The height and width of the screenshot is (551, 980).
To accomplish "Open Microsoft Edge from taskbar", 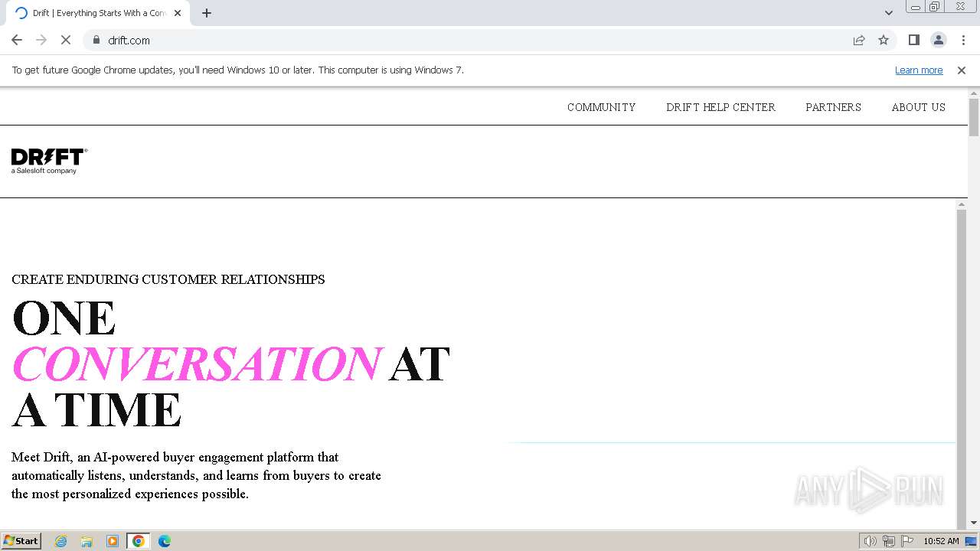I will click(165, 541).
